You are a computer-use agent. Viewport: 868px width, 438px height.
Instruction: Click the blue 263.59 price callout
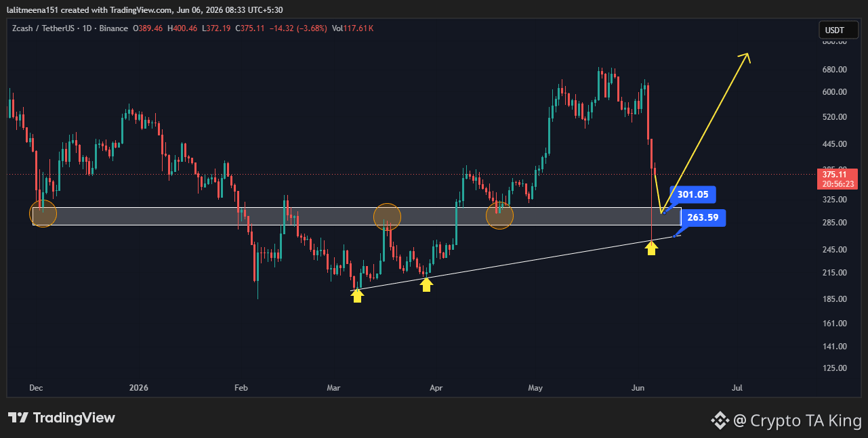point(704,218)
